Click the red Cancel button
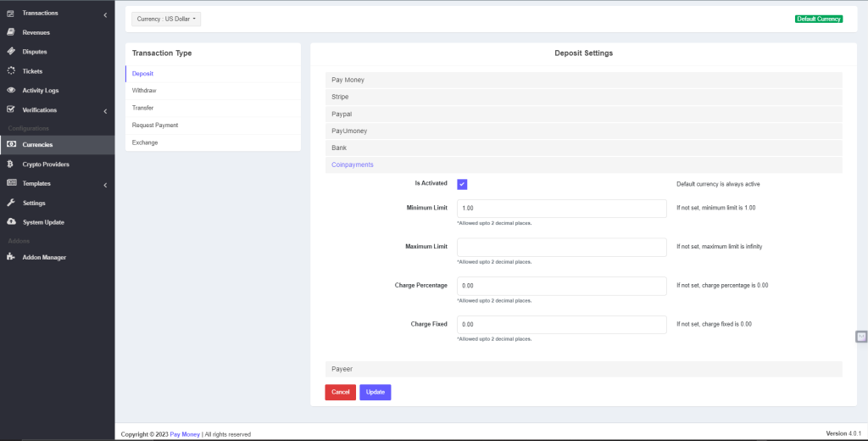This screenshot has width=868, height=441. (x=340, y=392)
